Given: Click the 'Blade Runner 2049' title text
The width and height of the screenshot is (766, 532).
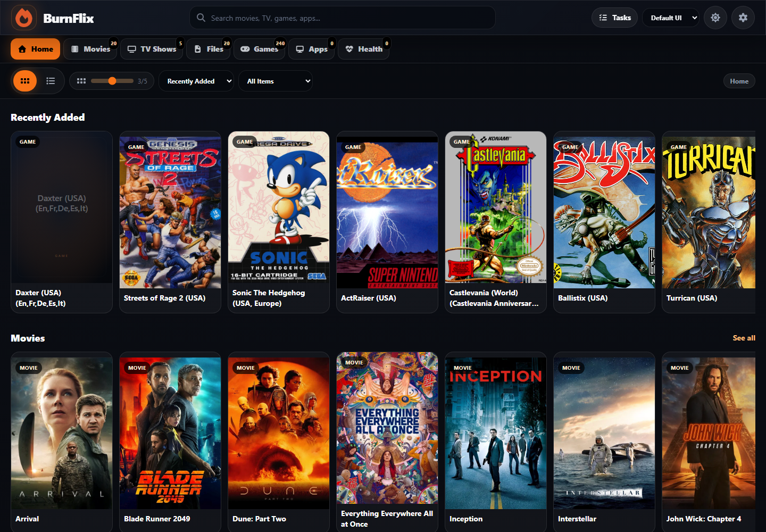Looking at the screenshot, I should coord(157,519).
